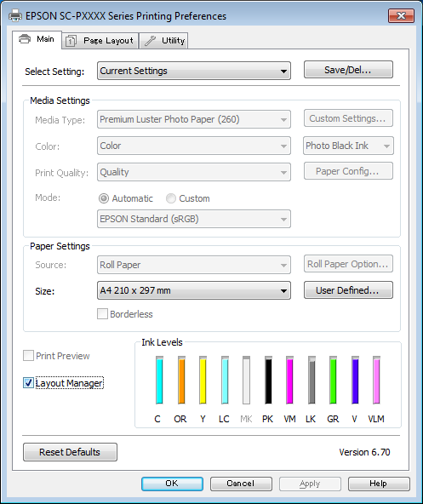This screenshot has height=504, width=423.
Task: Open the EPSON Standard (sRGB) dropdown
Action: coord(194,219)
